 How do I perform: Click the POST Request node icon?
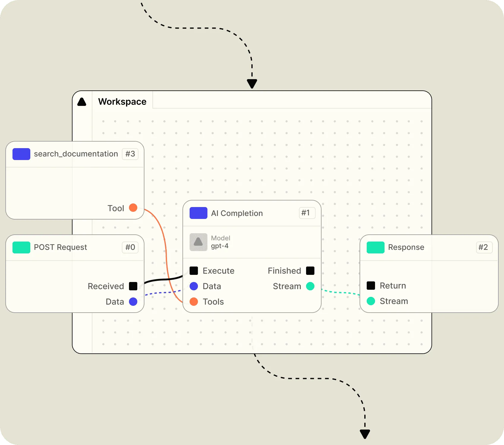tap(21, 247)
